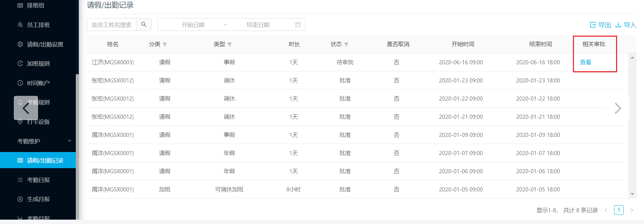Click the 加班规则 clock icon
Image resolution: width=644 pixels, height=224 pixels.
point(20,64)
